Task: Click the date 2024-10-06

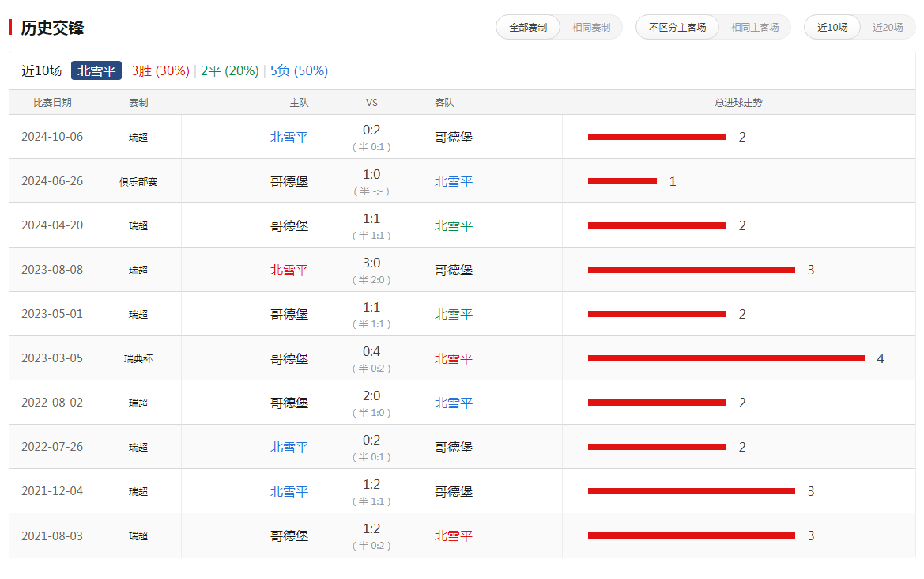Action: click(52, 137)
